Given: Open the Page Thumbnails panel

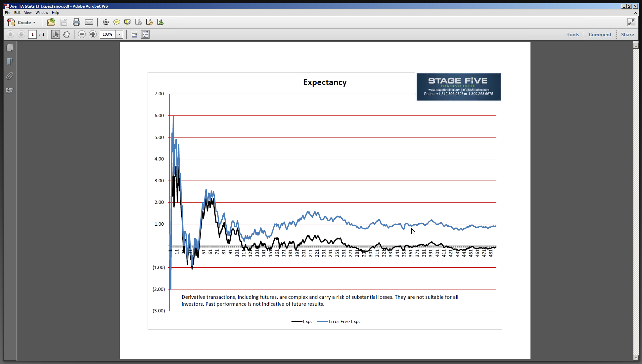Looking at the screenshot, I should pos(10,48).
